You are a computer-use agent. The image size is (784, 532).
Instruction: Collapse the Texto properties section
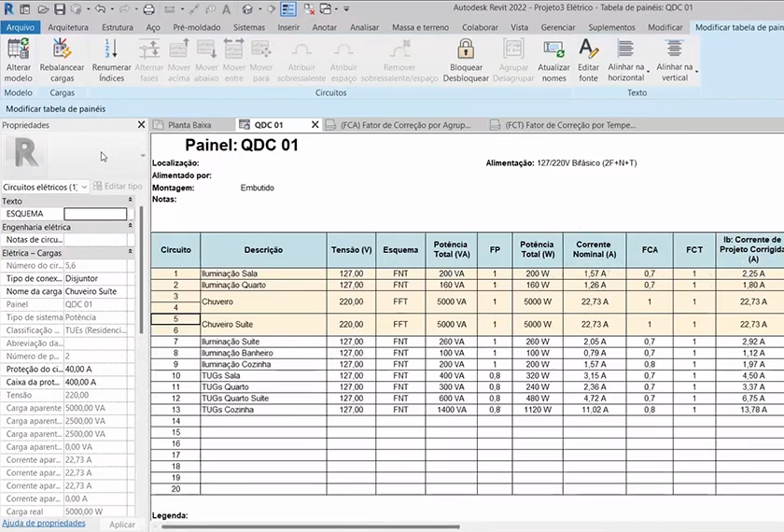click(x=130, y=201)
